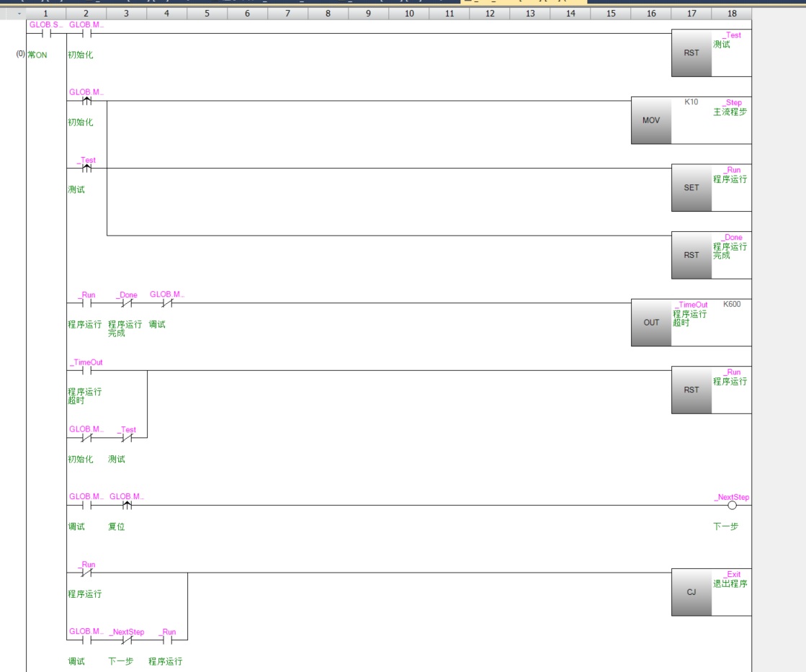This screenshot has height=672, width=806.
Task: Select the _Done normally-closed contact
Action: click(x=127, y=303)
